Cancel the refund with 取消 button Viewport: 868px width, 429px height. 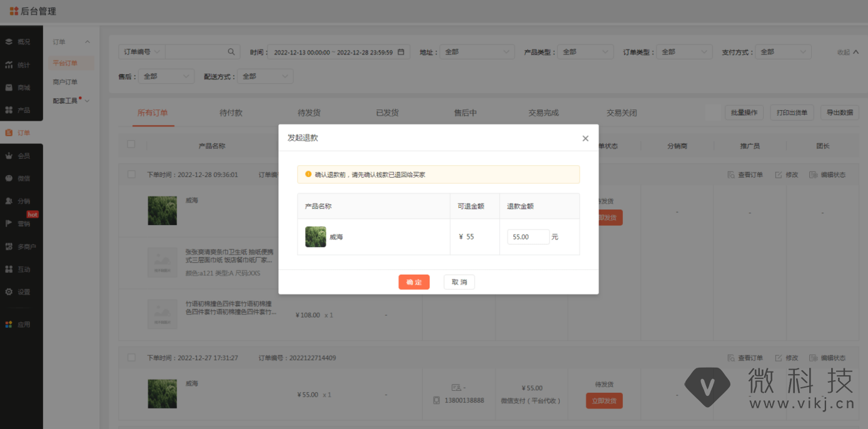[x=459, y=282]
